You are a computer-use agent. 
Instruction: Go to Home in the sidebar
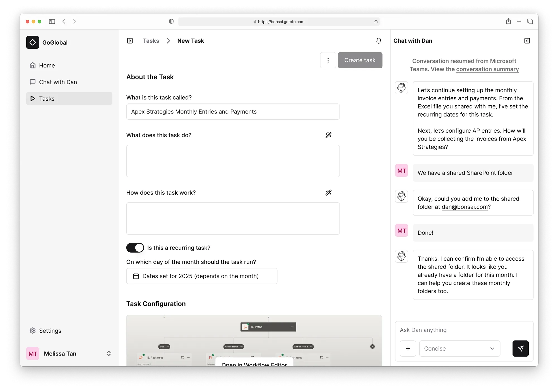(47, 66)
